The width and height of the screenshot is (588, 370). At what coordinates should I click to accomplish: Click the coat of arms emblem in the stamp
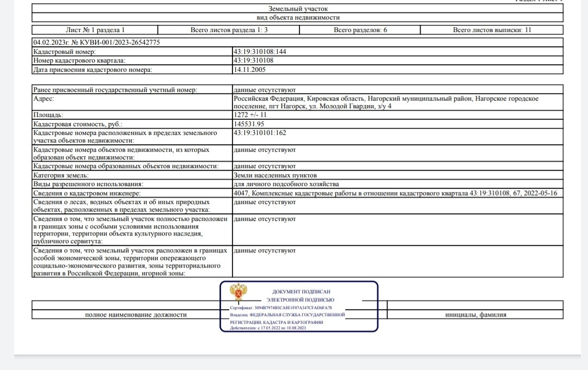[x=238, y=292]
